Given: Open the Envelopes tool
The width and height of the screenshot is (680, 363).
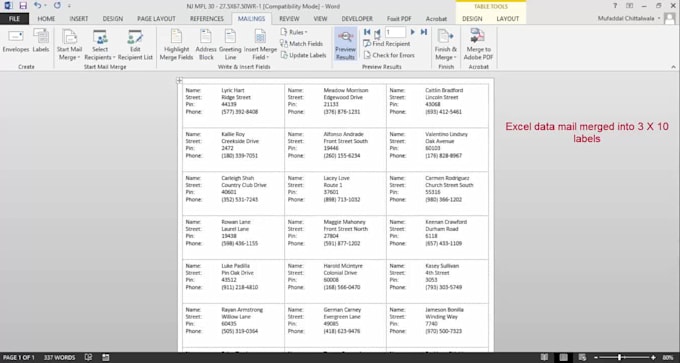Looking at the screenshot, I should tap(16, 41).
